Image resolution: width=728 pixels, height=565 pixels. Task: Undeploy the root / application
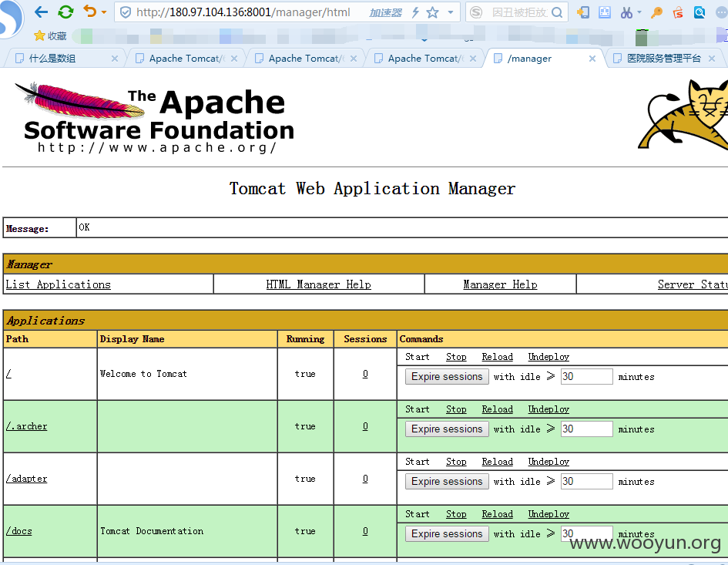(x=549, y=357)
